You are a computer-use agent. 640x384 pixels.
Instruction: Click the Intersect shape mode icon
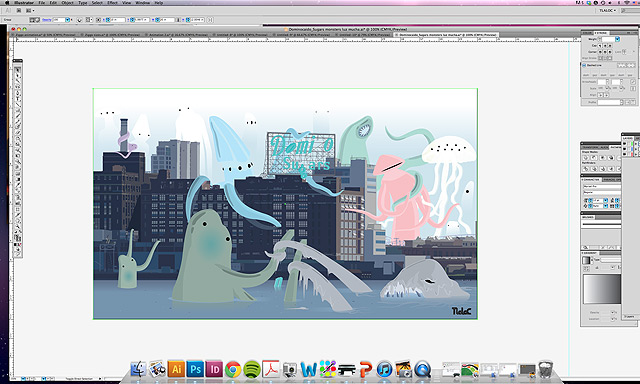coord(602,158)
